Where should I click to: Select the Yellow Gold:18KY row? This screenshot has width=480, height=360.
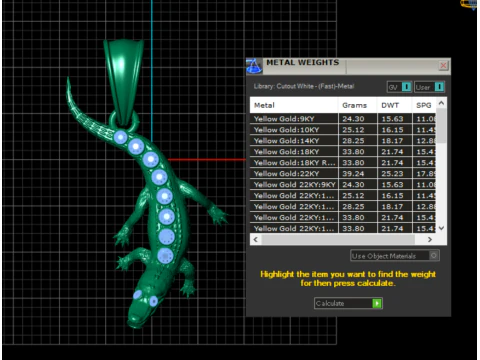tap(343, 152)
